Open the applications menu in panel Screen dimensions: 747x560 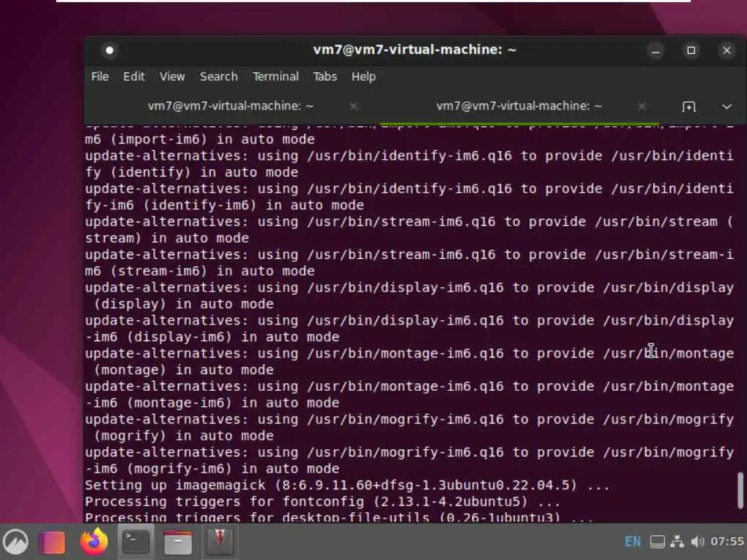click(16, 542)
